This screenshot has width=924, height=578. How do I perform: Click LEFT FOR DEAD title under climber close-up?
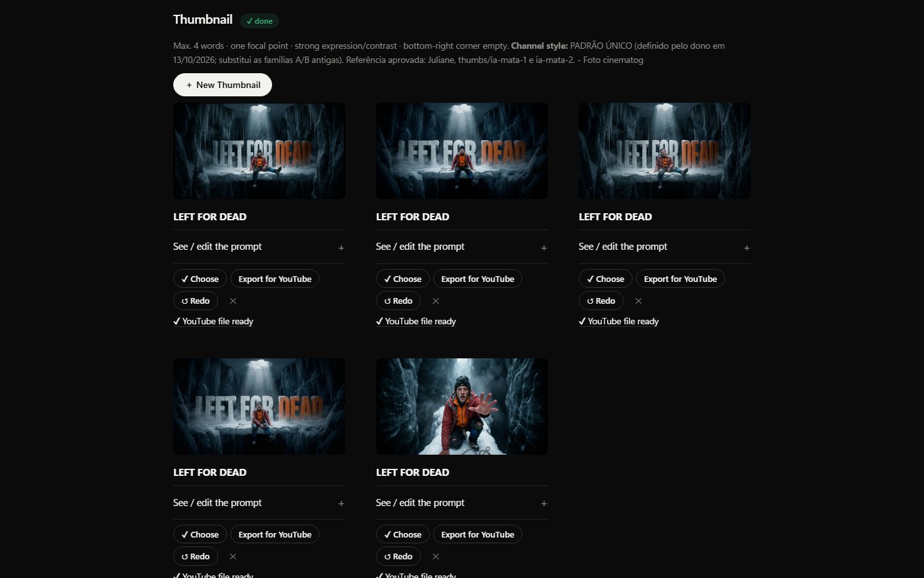(x=413, y=473)
